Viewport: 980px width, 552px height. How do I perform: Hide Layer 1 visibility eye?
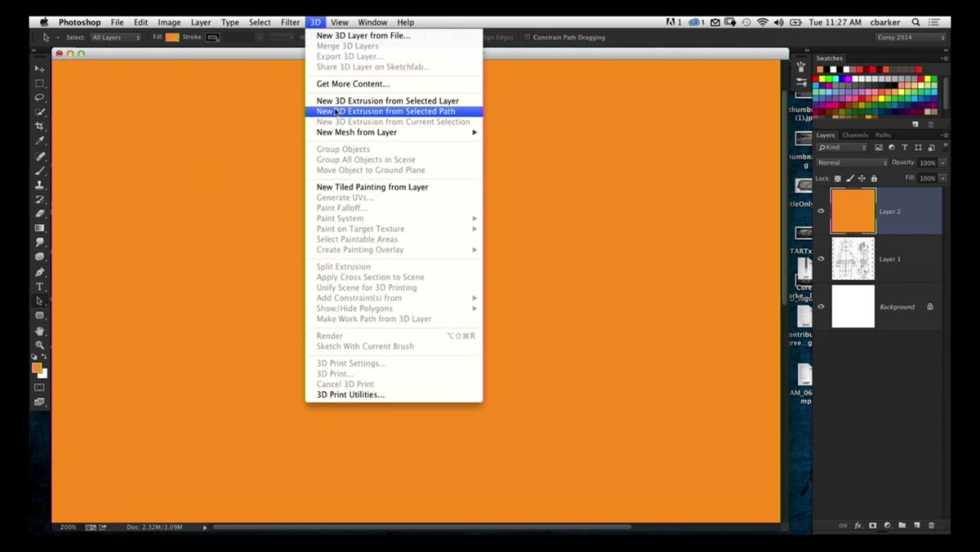(x=822, y=259)
